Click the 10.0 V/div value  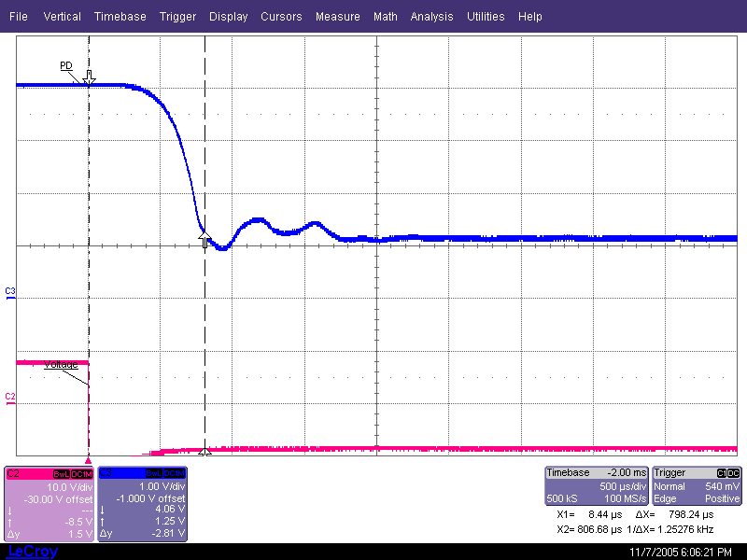pos(69,487)
